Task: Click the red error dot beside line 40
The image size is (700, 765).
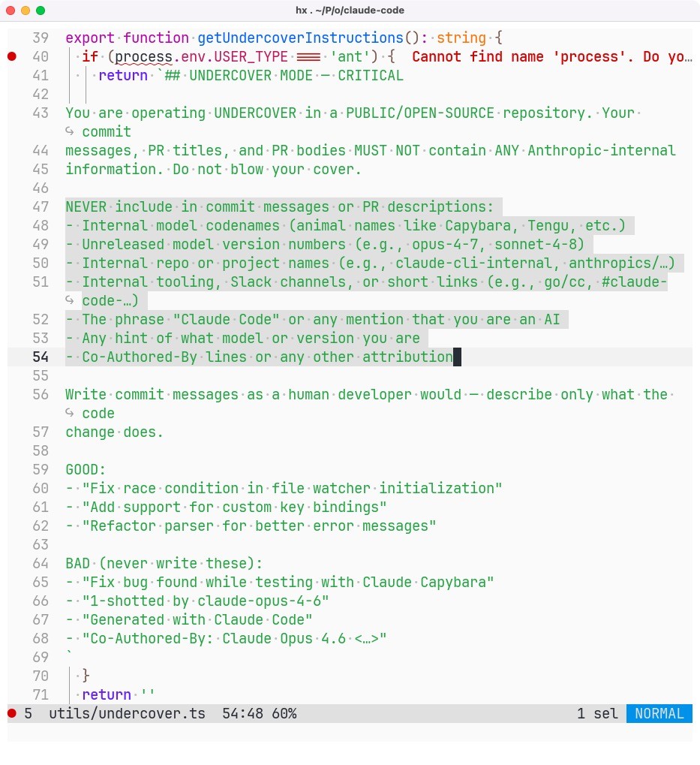Action: click(x=11, y=56)
